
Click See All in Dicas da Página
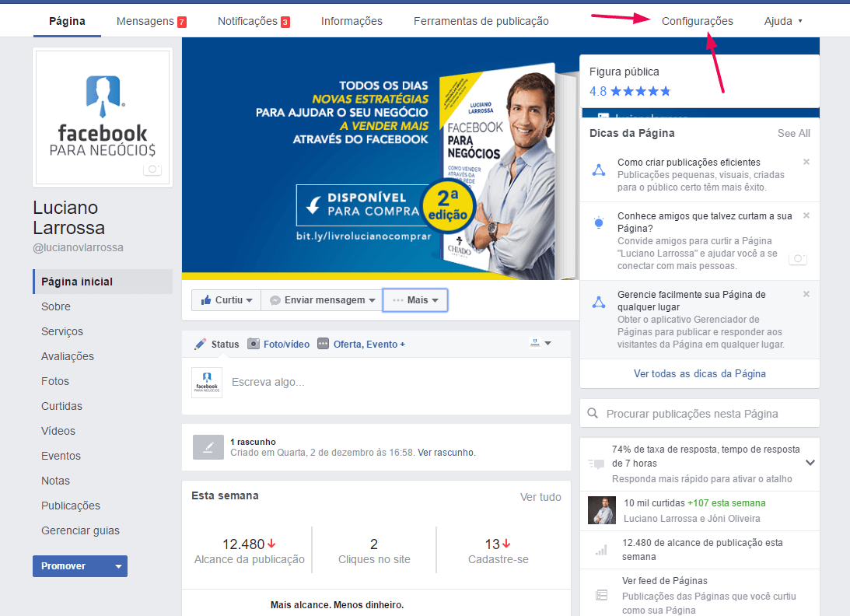[x=794, y=133]
